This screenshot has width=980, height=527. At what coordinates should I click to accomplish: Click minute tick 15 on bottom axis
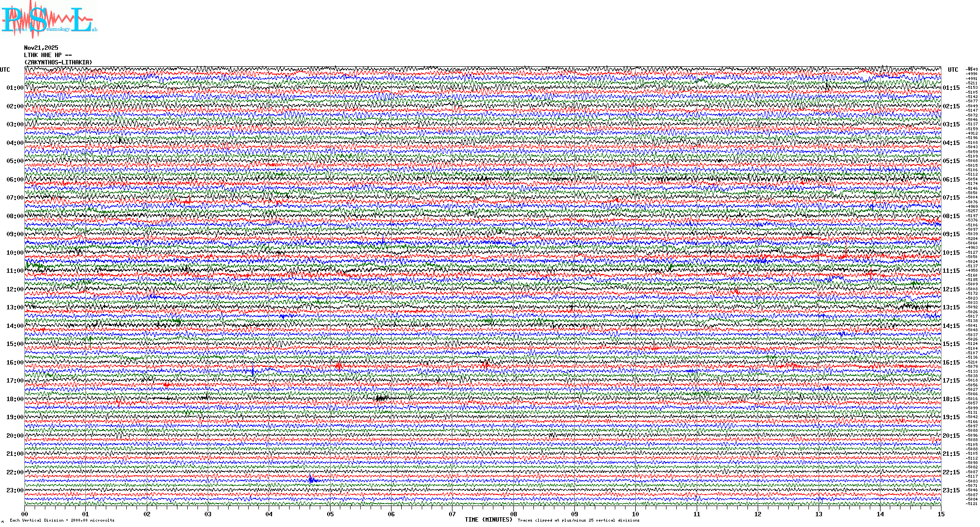tap(941, 514)
